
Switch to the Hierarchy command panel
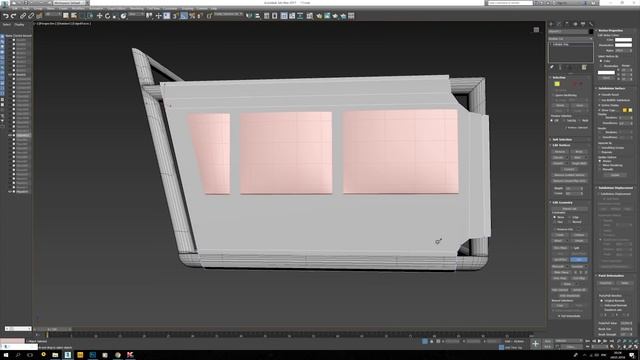[567, 24]
